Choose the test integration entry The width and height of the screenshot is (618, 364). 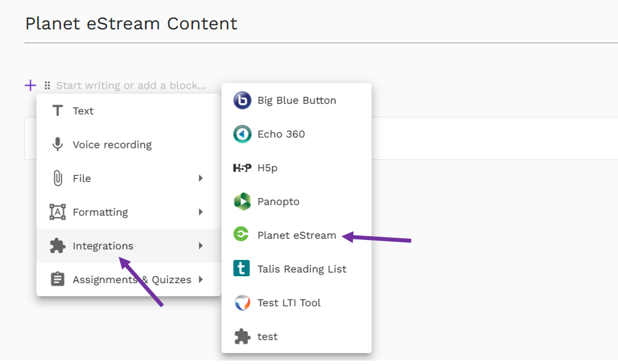pos(296,336)
